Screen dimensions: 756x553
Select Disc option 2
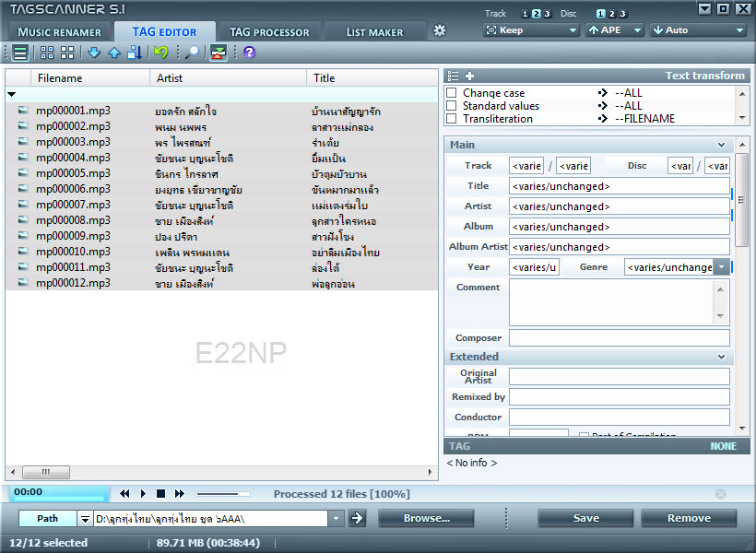tap(611, 14)
